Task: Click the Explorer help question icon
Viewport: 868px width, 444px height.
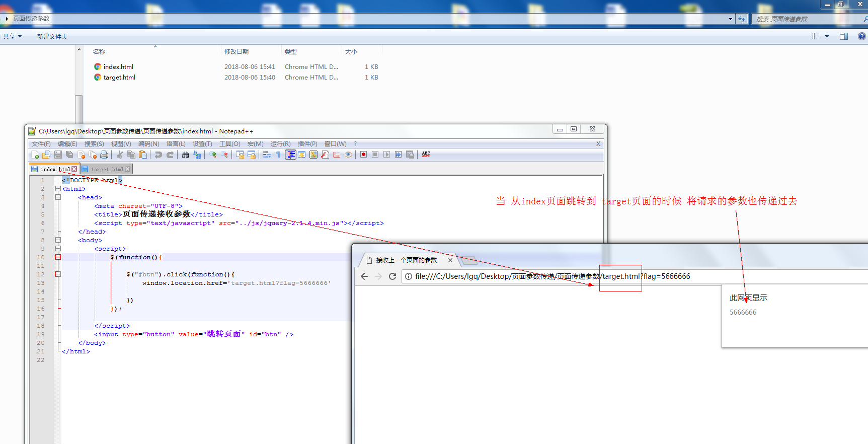Action: click(862, 36)
